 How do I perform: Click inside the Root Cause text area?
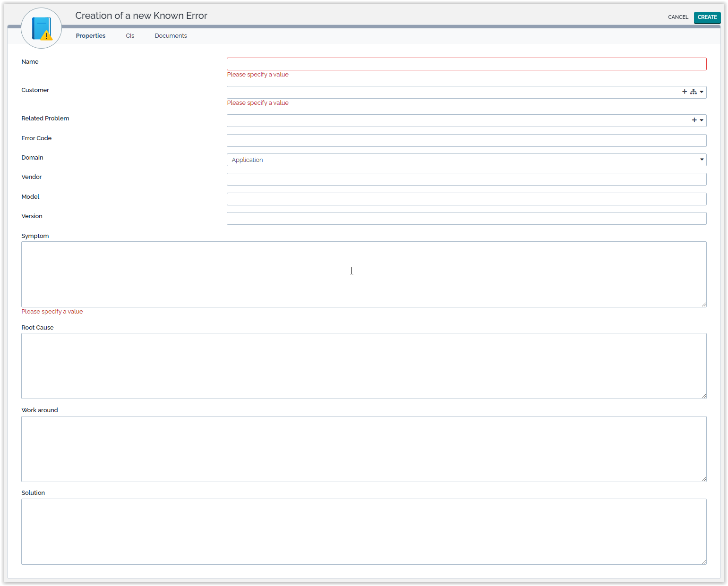pos(364,366)
